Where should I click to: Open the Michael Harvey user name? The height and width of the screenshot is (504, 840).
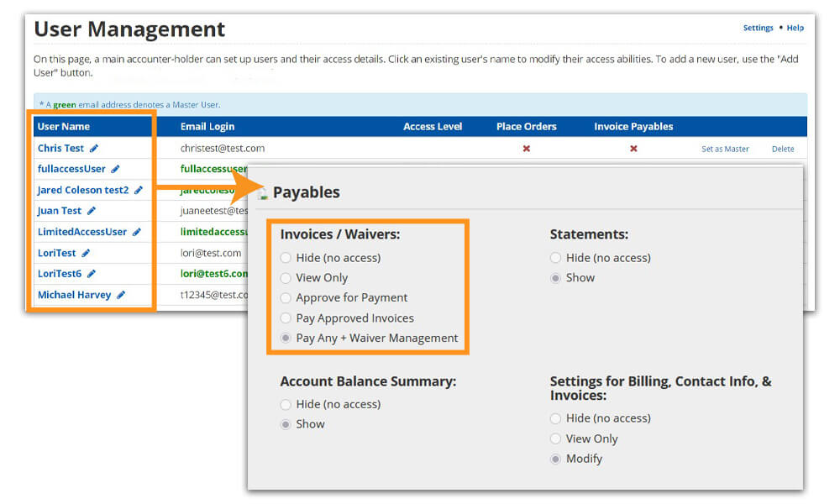coord(74,295)
